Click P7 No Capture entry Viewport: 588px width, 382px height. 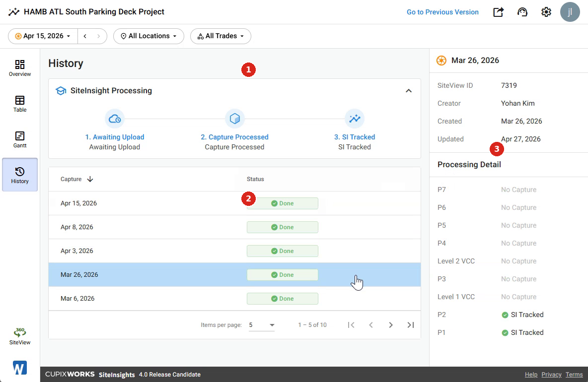(518, 190)
